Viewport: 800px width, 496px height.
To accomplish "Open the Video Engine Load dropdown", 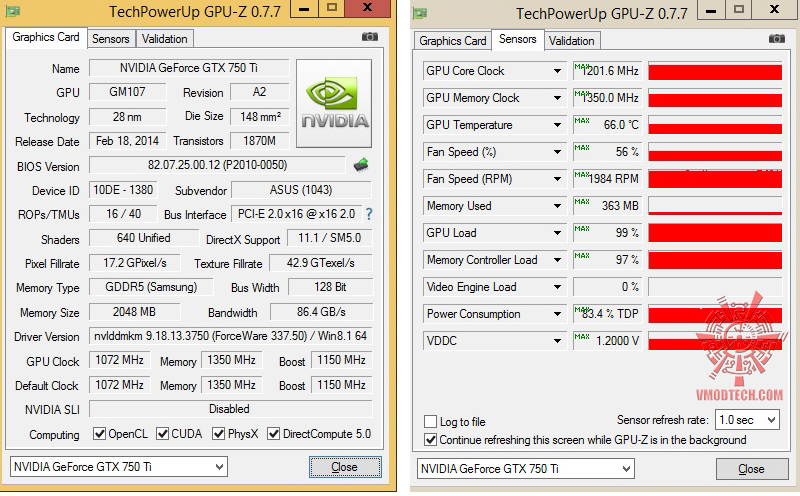I will 557,287.
